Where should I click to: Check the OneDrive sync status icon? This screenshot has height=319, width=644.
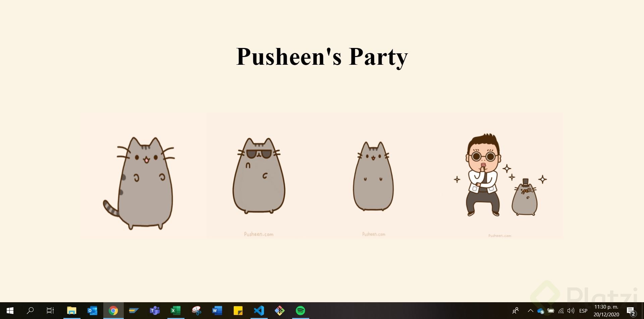(x=540, y=311)
